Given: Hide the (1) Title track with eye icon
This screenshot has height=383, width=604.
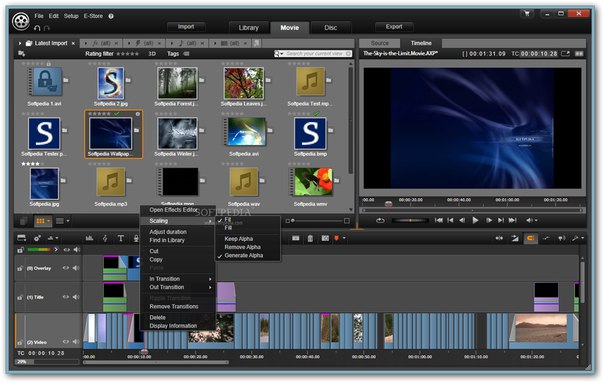Looking at the screenshot, I should (x=66, y=297).
